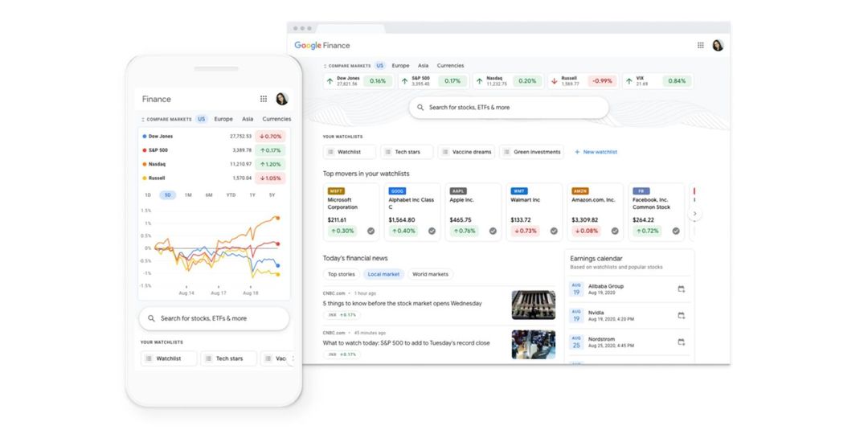Open CNBC article about S&P 500 record close
The height and width of the screenshot is (434, 868).
pyautogui.click(x=406, y=343)
